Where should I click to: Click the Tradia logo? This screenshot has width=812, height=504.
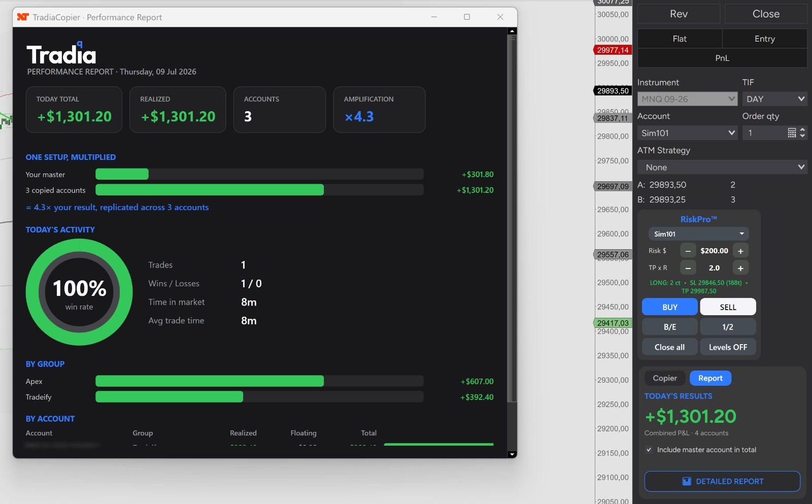(x=61, y=54)
